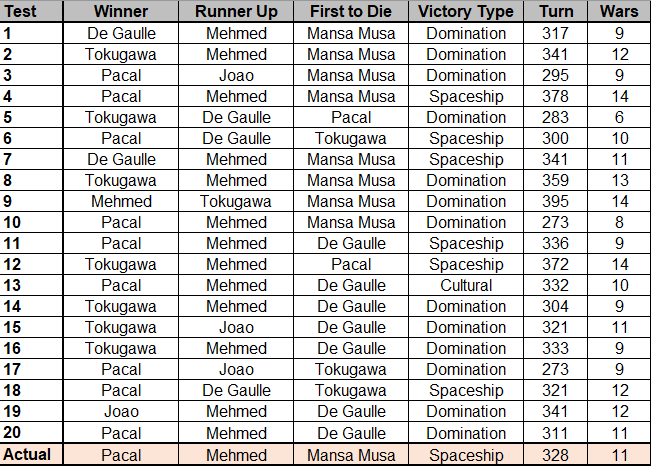651x466 pixels.
Task: Select the Winner column header
Action: click(x=121, y=11)
